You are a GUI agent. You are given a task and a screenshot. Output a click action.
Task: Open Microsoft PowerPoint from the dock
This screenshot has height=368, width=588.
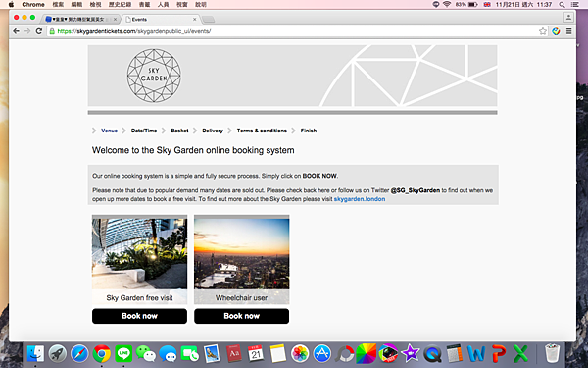[x=499, y=353]
